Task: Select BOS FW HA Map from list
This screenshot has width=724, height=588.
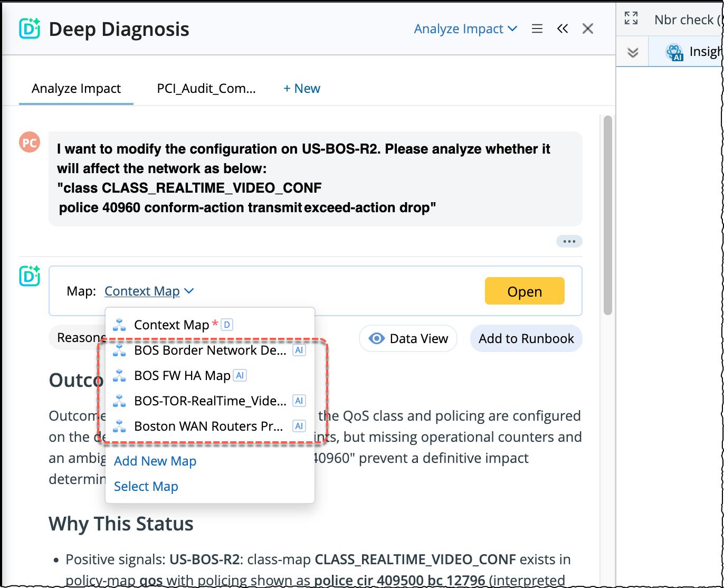Action: click(x=182, y=376)
